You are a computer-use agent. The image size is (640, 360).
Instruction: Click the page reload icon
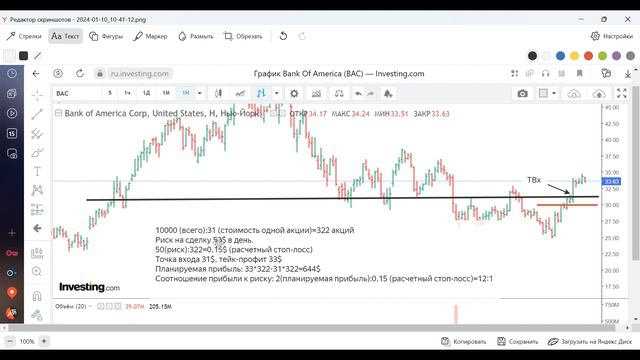80,74
